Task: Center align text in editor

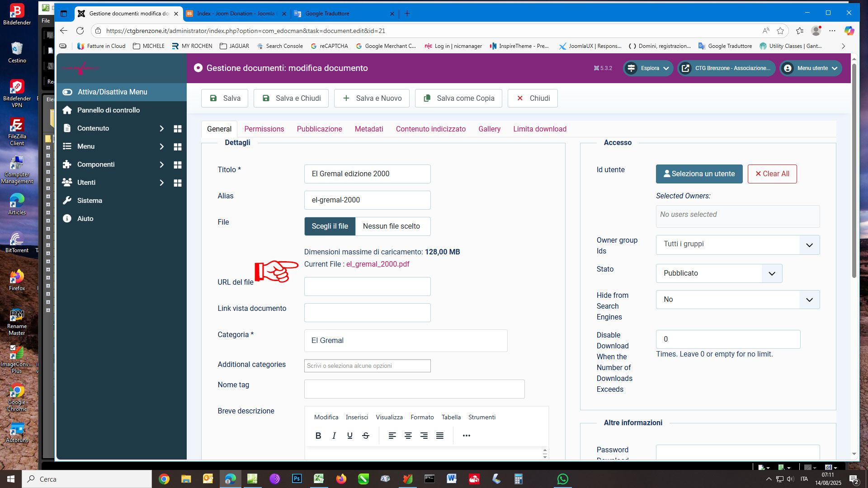Action: coord(408,436)
